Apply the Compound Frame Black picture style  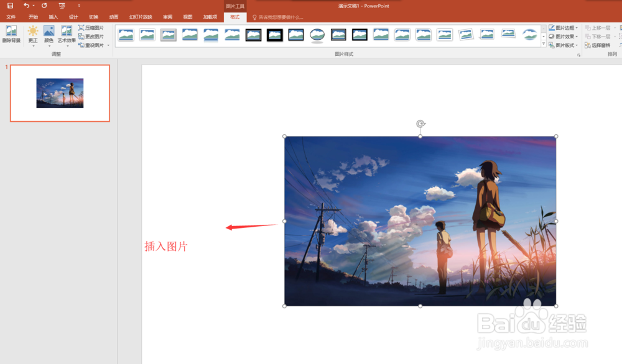click(x=338, y=35)
